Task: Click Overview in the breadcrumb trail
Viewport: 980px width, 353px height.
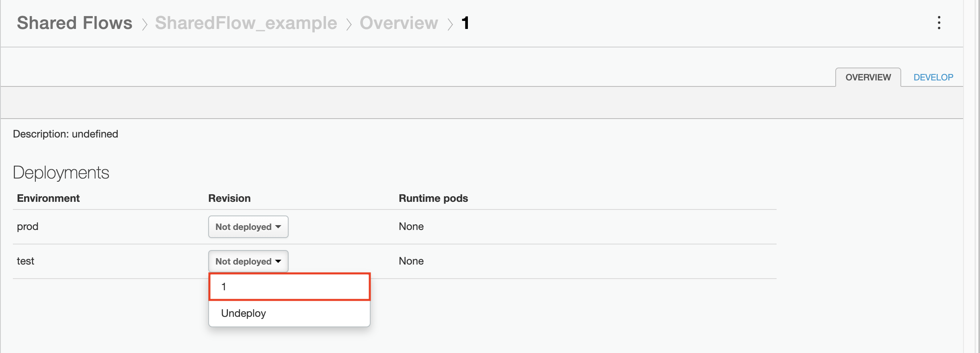Action: click(398, 23)
